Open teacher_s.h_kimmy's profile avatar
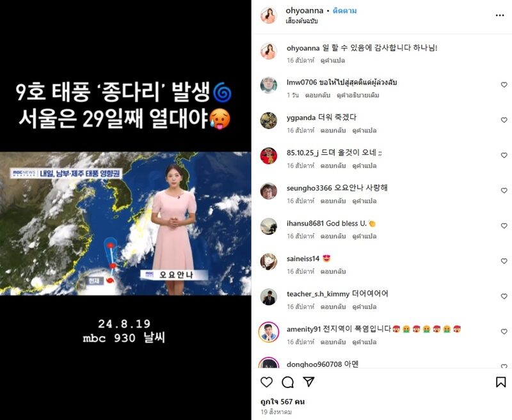512x420 pixels. 268,297
